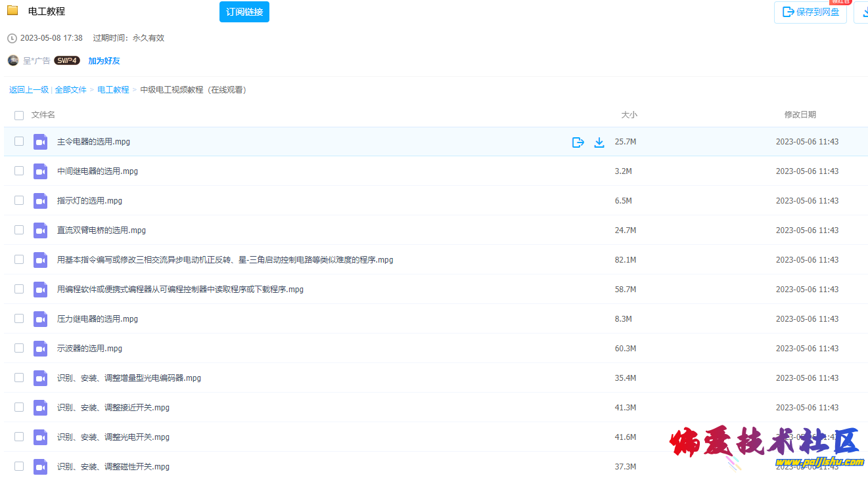Share 主令电器的选用.mpg via its export icon

578,141
